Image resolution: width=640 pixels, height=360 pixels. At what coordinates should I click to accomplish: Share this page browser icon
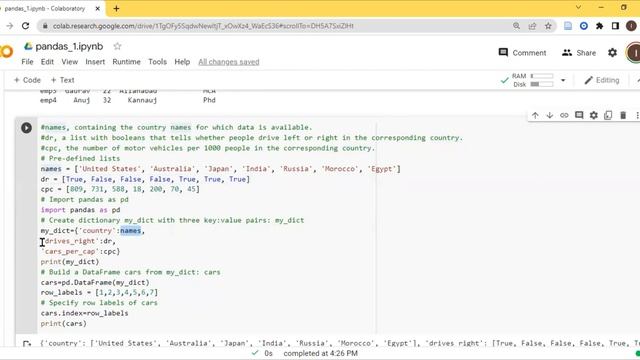(x=532, y=26)
